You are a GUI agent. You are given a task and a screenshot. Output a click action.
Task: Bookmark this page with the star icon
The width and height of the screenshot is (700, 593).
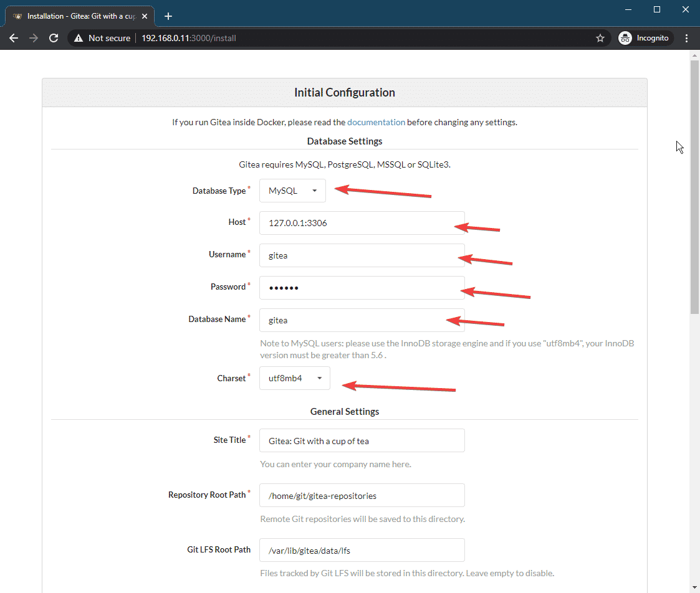(600, 38)
